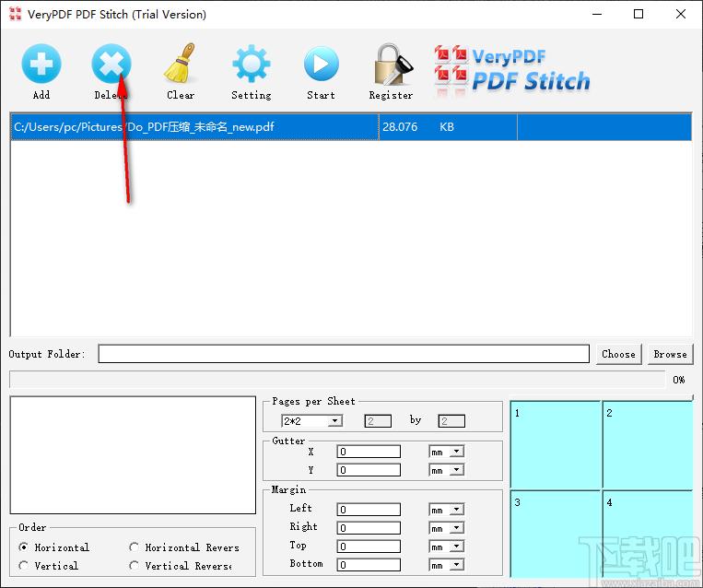703x588 pixels.
Task: Click the Margin Right value field
Action: tap(369, 527)
